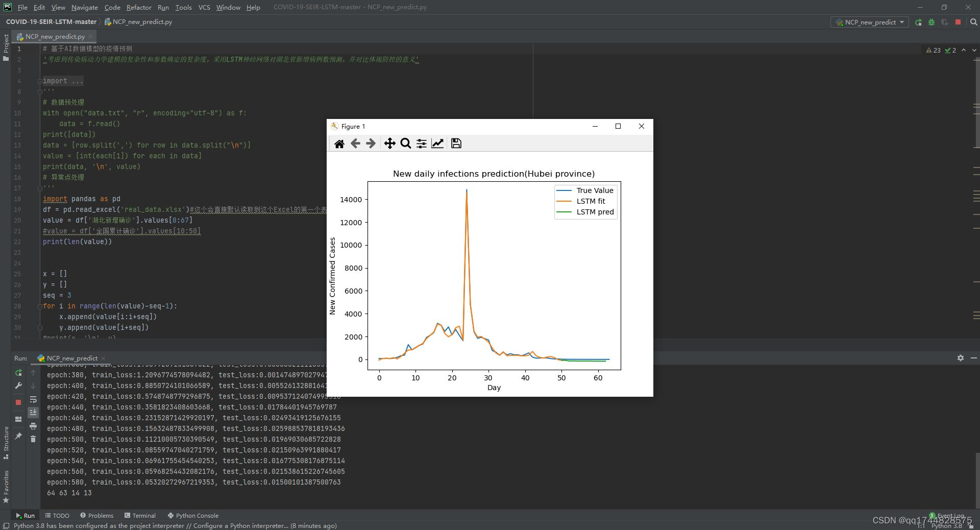Select the NCP_new_predict.py editor tab
This screenshot has width=980, height=530.
click(x=55, y=37)
